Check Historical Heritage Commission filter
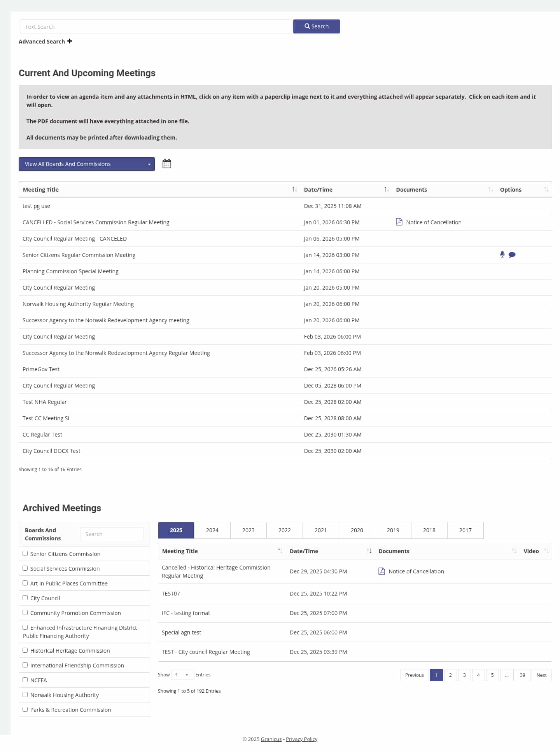560x753 pixels. pos(25,650)
